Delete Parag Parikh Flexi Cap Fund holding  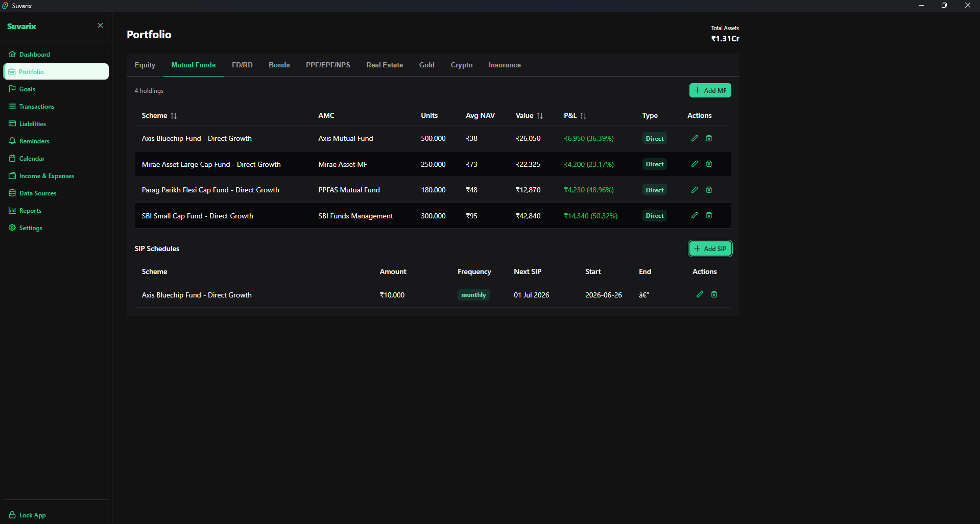pos(709,190)
